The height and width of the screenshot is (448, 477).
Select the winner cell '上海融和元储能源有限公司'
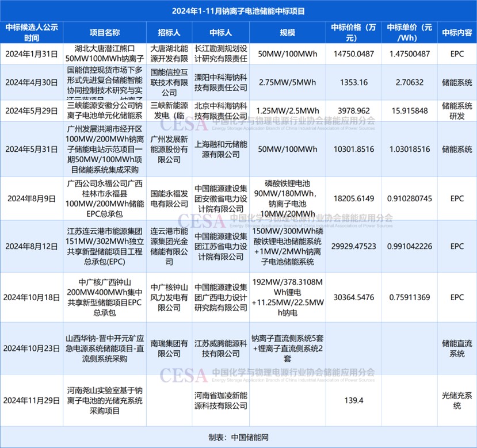click(220, 150)
